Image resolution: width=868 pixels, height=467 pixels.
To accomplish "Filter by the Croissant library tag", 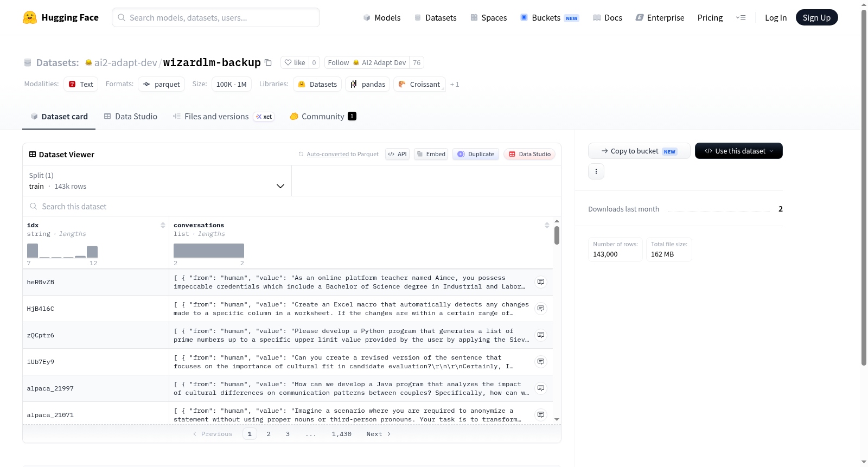I will tap(419, 84).
